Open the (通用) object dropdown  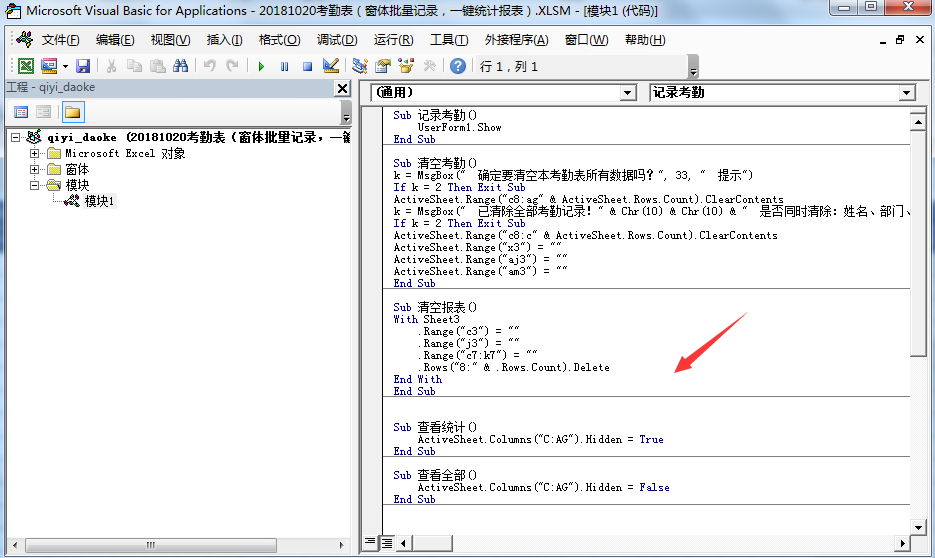(x=627, y=92)
